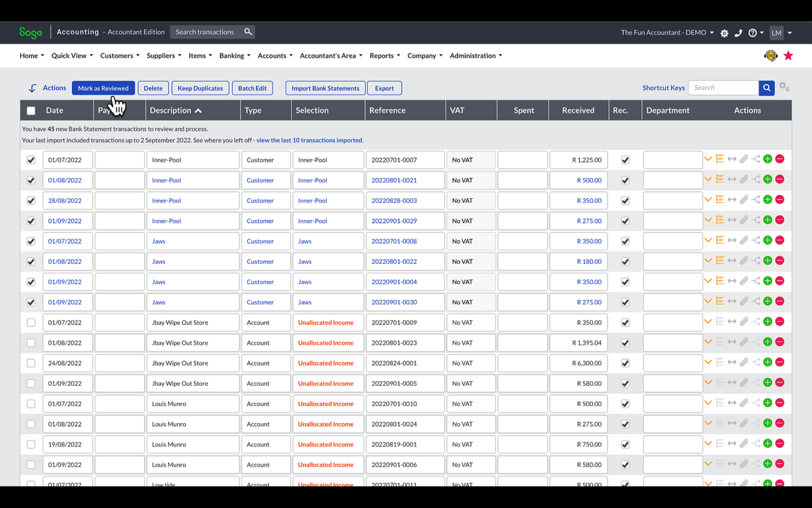
Task: Split the first Jaws transaction
Action: 756,240
